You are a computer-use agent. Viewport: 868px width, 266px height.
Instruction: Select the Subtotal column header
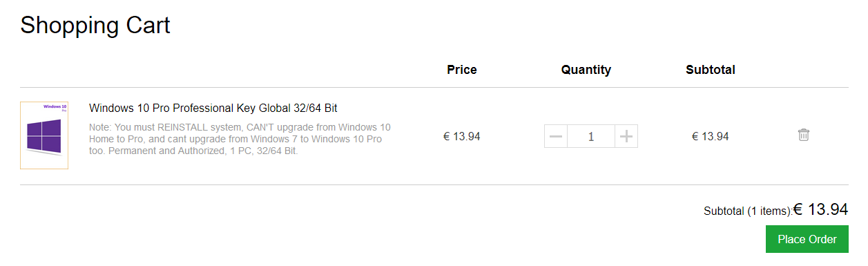tap(711, 70)
